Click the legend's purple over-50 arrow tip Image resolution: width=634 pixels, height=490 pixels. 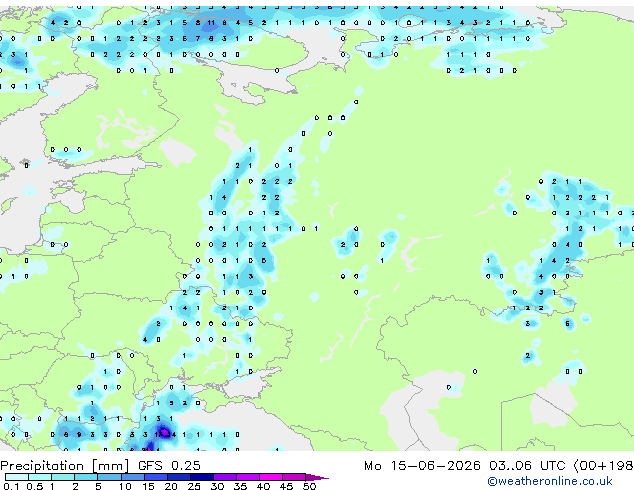click(317, 477)
